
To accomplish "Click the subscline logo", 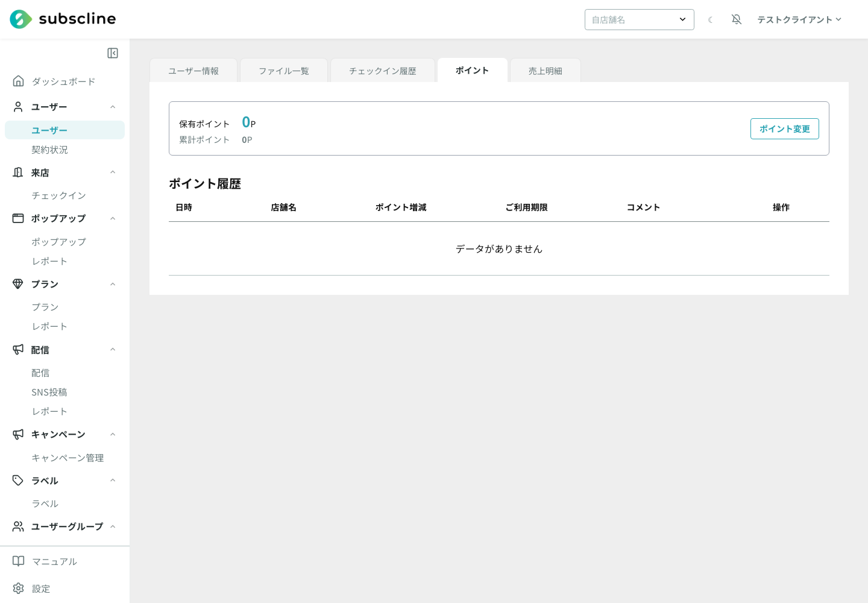I will (63, 19).
